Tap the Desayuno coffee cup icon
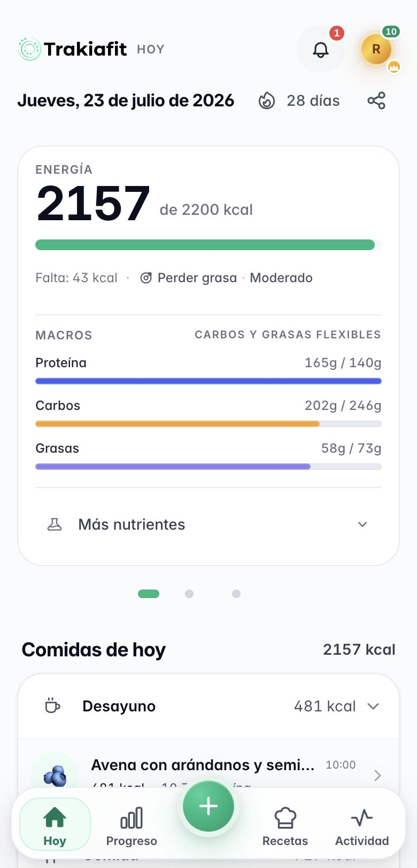417x868 pixels. [x=52, y=706]
